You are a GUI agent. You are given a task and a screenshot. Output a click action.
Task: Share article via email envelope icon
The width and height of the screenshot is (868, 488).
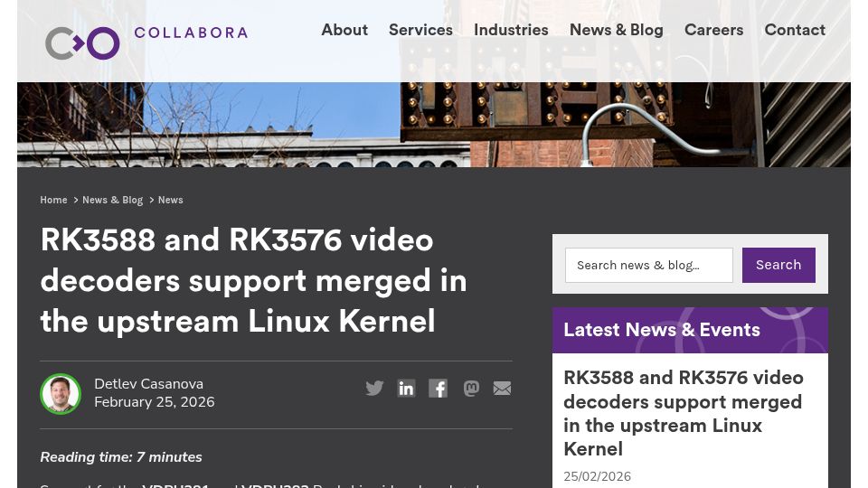point(502,389)
